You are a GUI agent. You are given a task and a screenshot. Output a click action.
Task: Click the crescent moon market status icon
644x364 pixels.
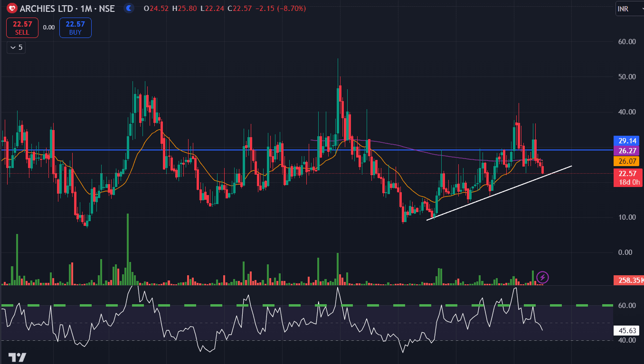(x=128, y=9)
